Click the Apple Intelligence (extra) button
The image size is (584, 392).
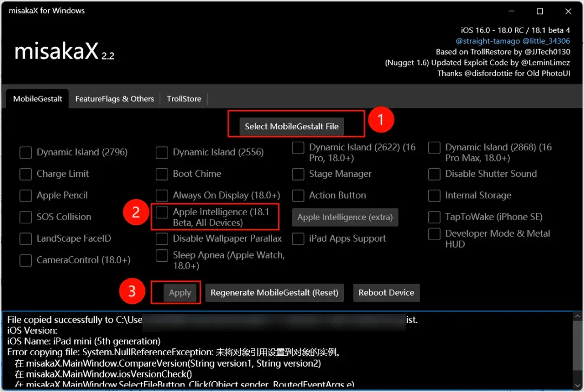coord(345,217)
